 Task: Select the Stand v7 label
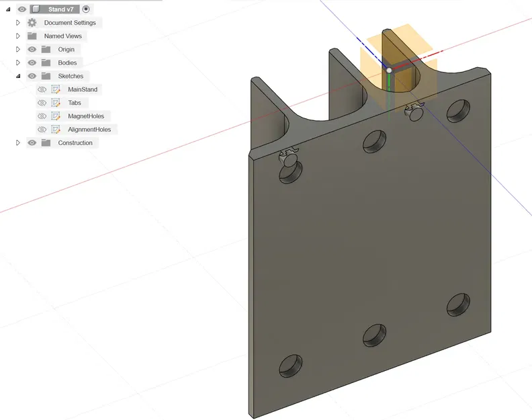pos(60,9)
